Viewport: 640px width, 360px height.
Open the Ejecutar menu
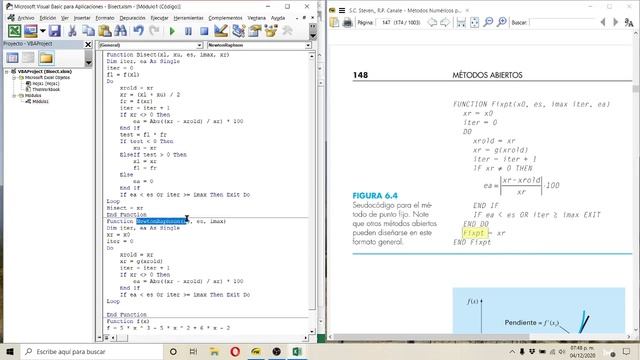(159, 18)
